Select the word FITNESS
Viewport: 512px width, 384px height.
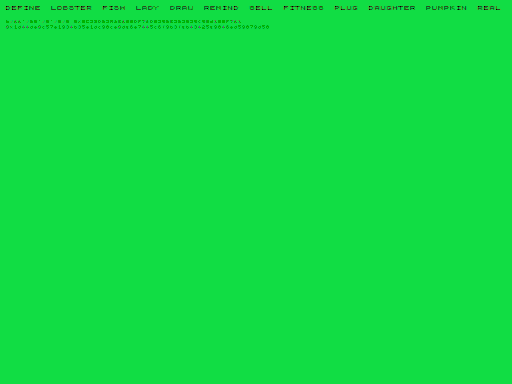click(304, 8)
